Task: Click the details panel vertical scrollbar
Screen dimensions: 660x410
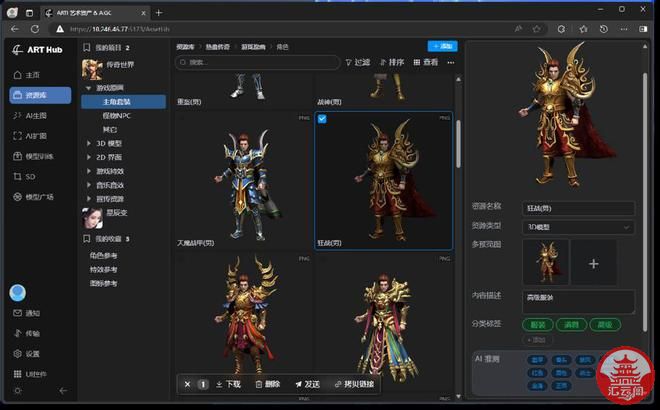Action: pos(645,202)
